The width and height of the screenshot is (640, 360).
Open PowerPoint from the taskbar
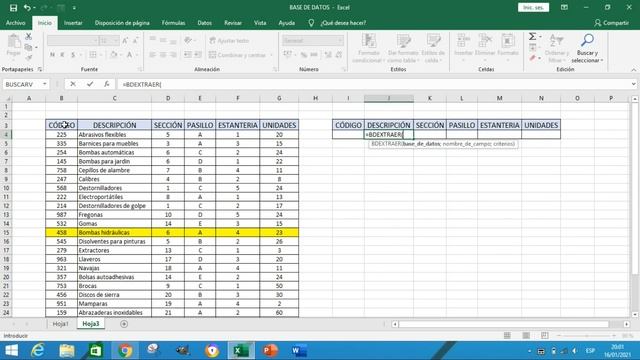click(270, 351)
